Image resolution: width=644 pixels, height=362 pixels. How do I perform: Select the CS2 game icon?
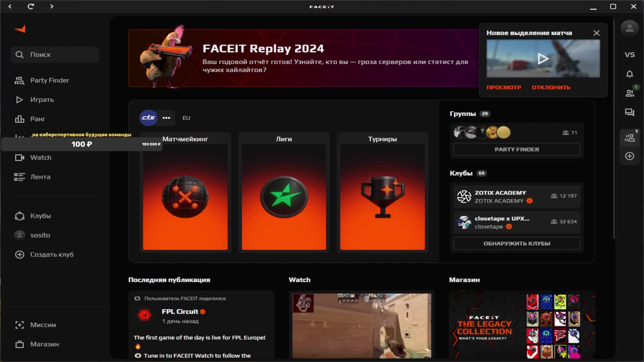(148, 118)
